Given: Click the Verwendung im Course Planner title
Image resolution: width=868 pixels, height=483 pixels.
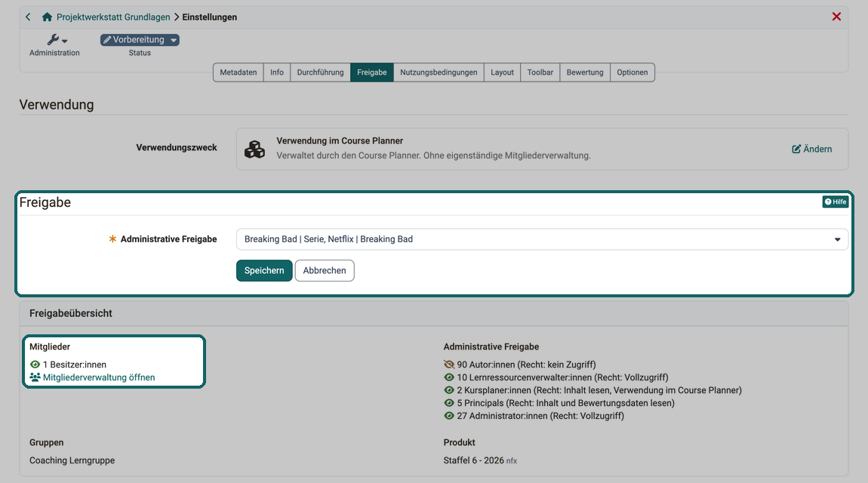Looking at the screenshot, I should [x=340, y=140].
